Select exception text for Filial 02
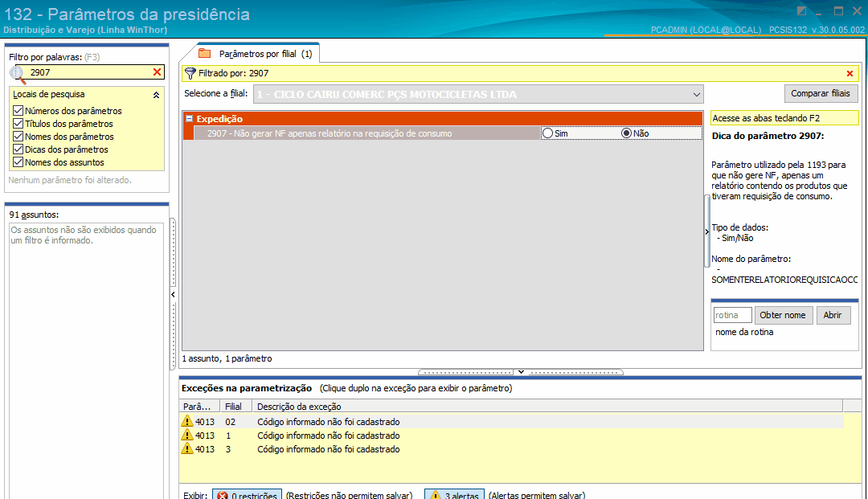The height and width of the screenshot is (499, 868). click(328, 422)
